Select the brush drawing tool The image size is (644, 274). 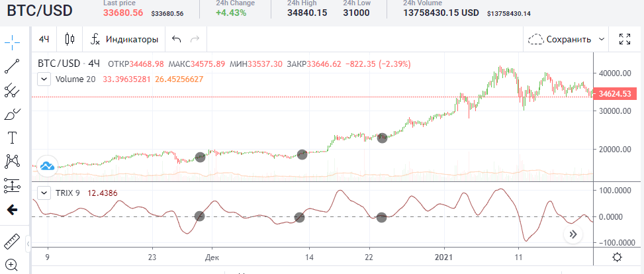12,114
